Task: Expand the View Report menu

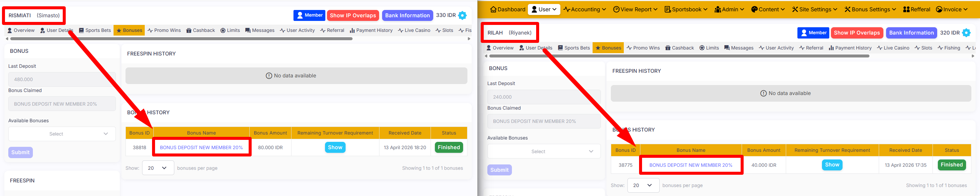Action: pyautogui.click(x=635, y=10)
